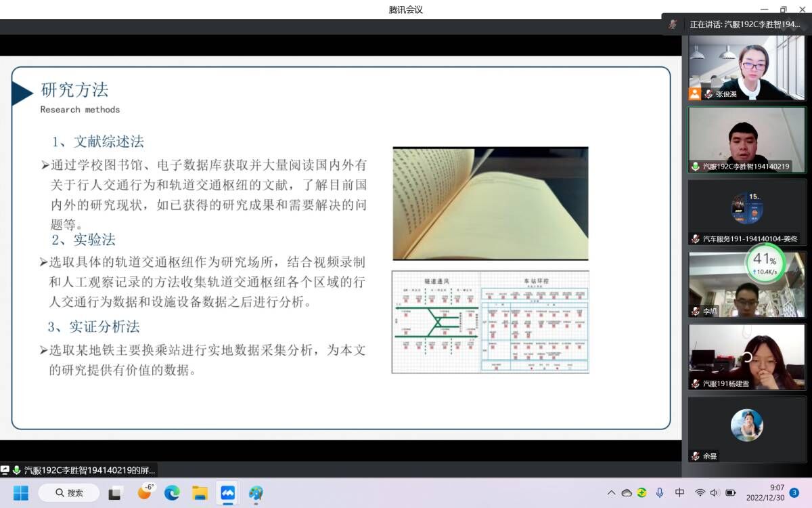Open File Explorer from the taskbar

(200, 492)
